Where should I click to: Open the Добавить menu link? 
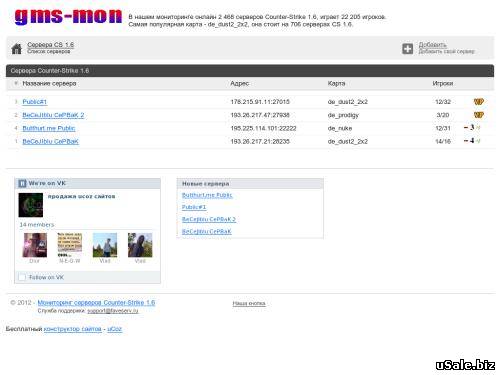[432, 45]
